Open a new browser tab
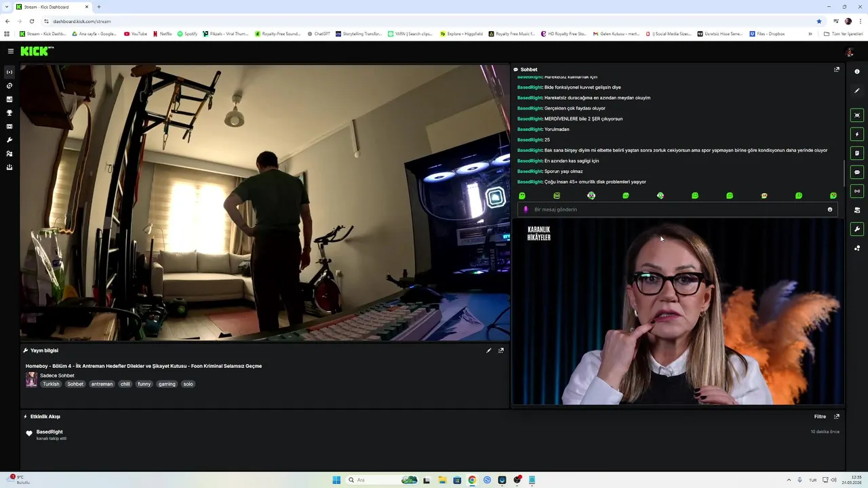868x488 pixels. (x=99, y=7)
